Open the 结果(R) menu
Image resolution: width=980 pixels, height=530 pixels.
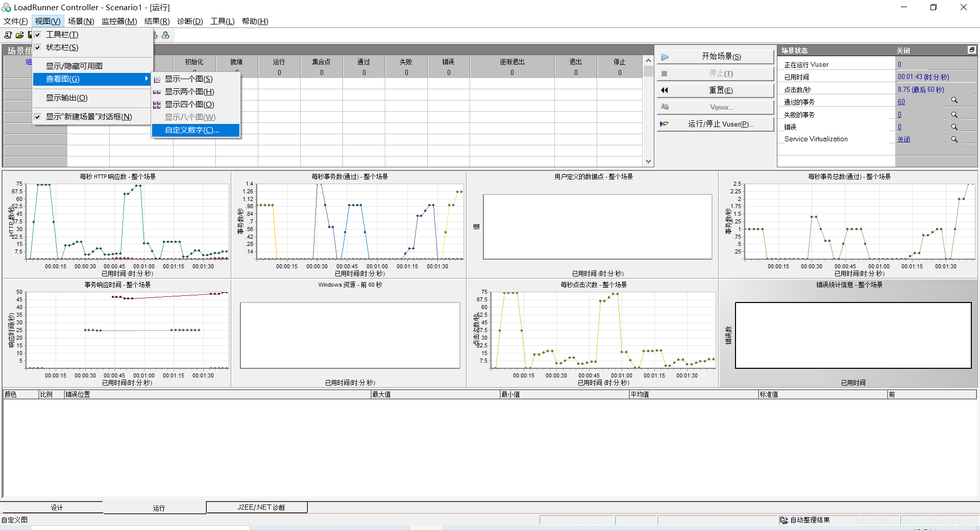(x=157, y=21)
